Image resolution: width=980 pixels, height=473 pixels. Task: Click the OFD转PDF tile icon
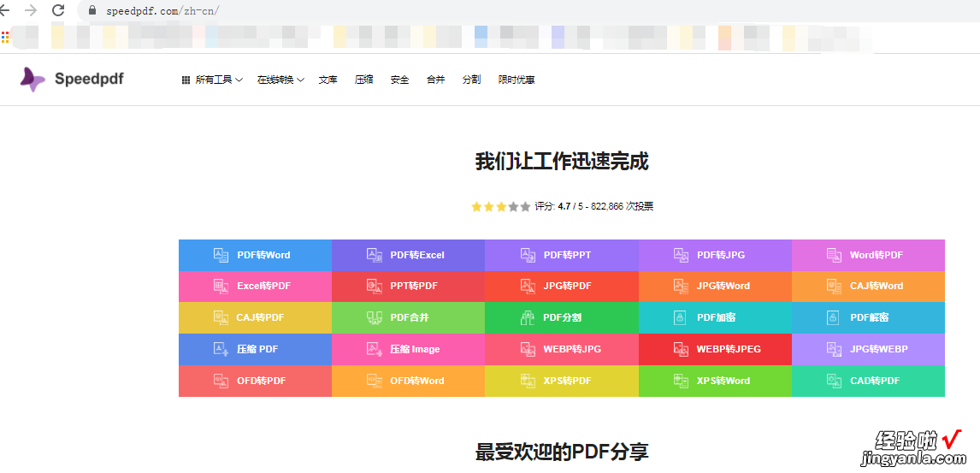coord(221,381)
